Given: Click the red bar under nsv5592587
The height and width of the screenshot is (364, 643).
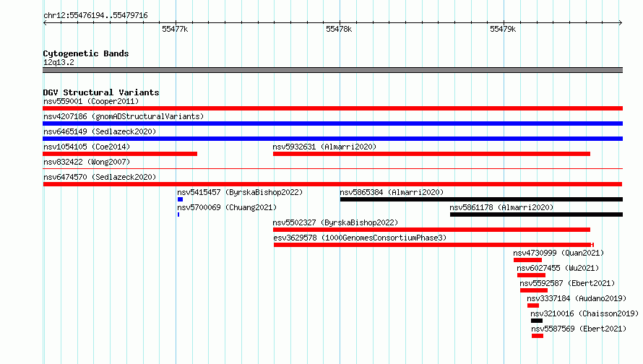Looking at the screenshot, I should [534, 290].
